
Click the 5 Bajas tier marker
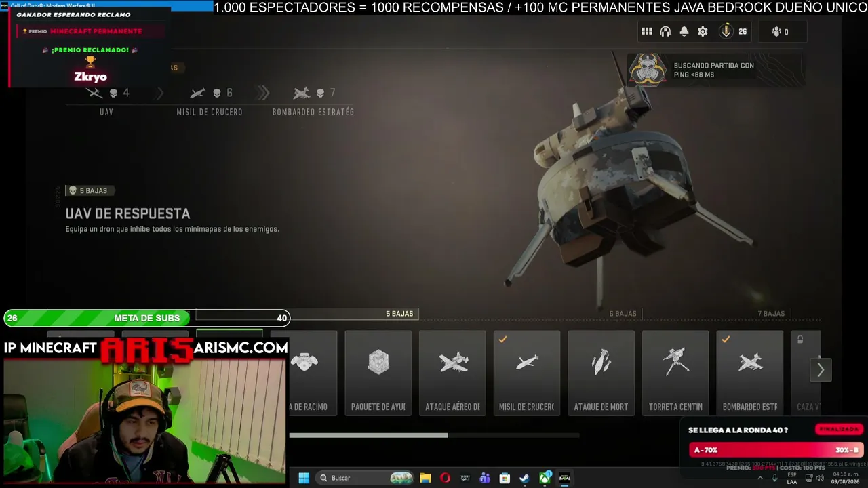[399, 314]
